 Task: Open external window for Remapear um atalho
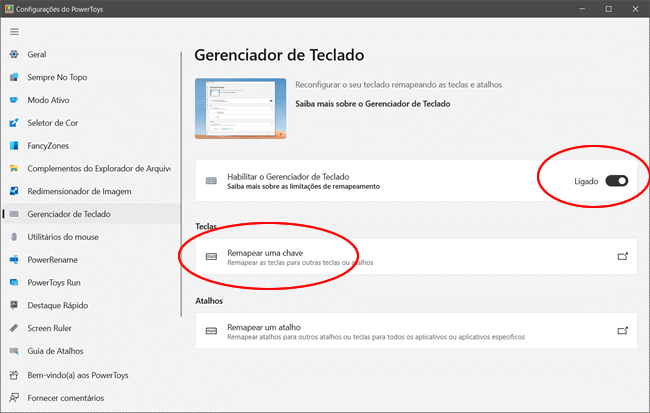pyautogui.click(x=622, y=331)
